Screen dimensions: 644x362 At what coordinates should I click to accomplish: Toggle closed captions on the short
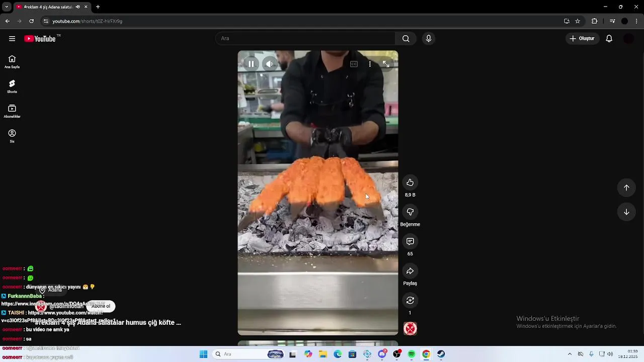point(354,64)
